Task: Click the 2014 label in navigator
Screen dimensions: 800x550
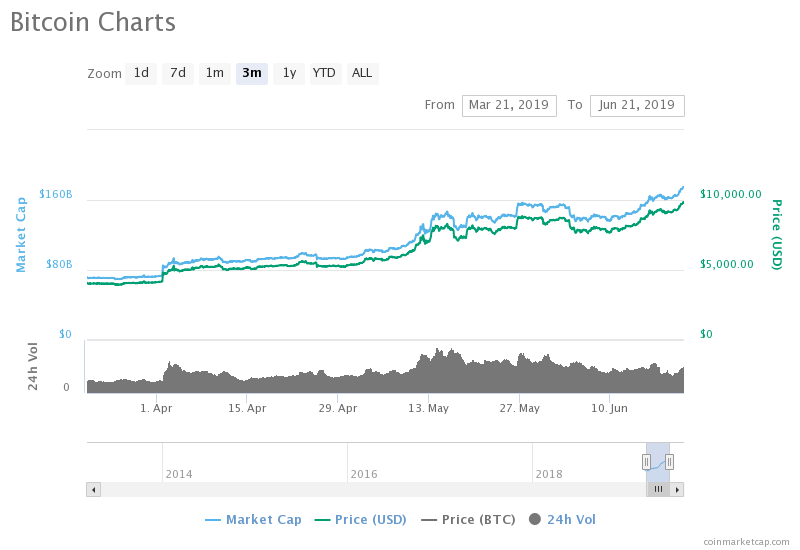Action: click(179, 474)
